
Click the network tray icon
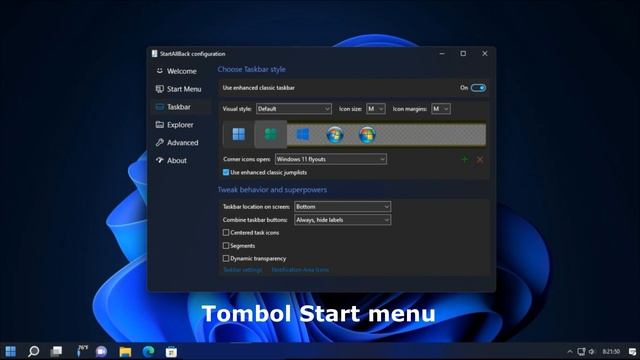click(x=581, y=351)
